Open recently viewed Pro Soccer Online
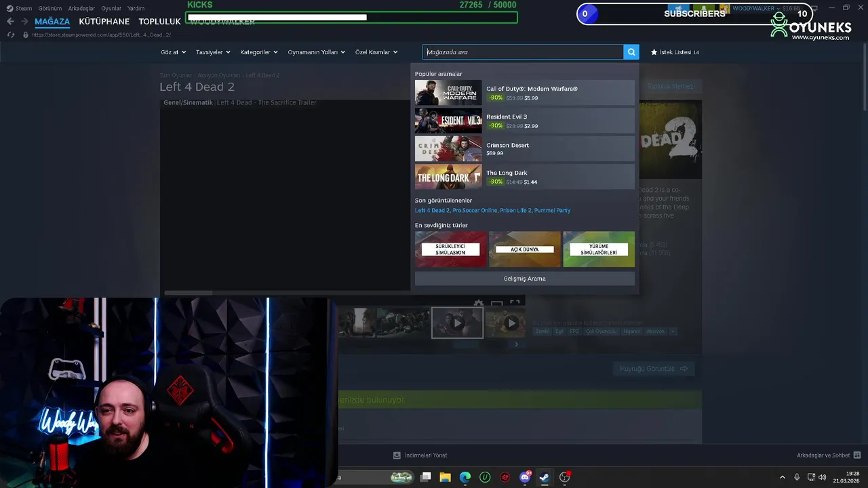 pos(475,211)
